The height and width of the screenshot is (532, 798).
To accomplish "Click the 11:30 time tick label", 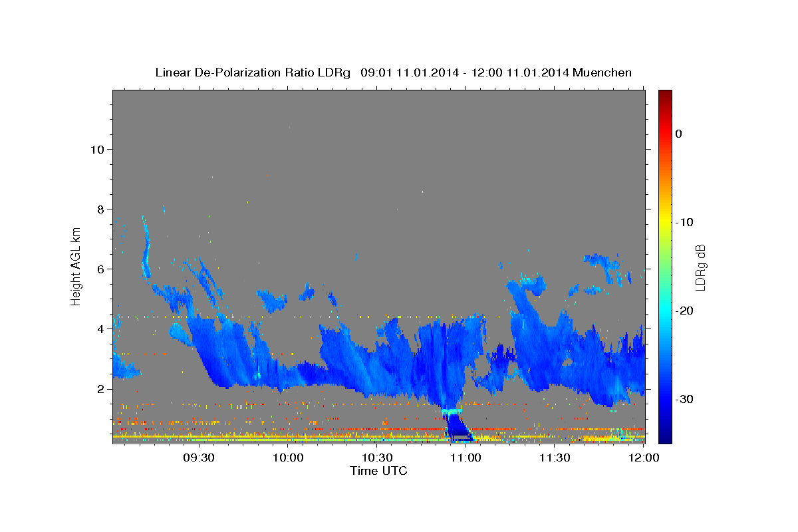I will click(555, 458).
